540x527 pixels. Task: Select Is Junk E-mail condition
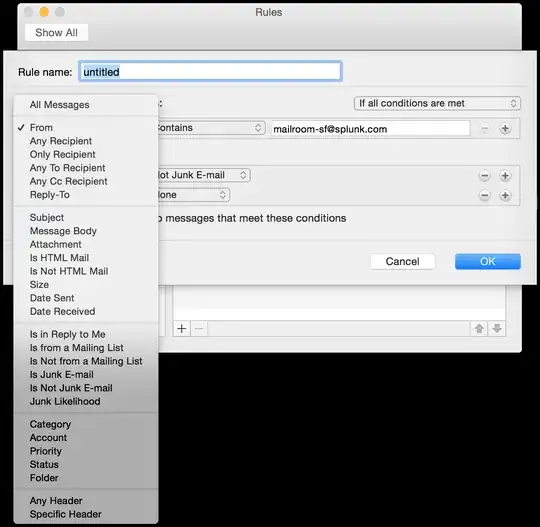click(x=86, y=374)
